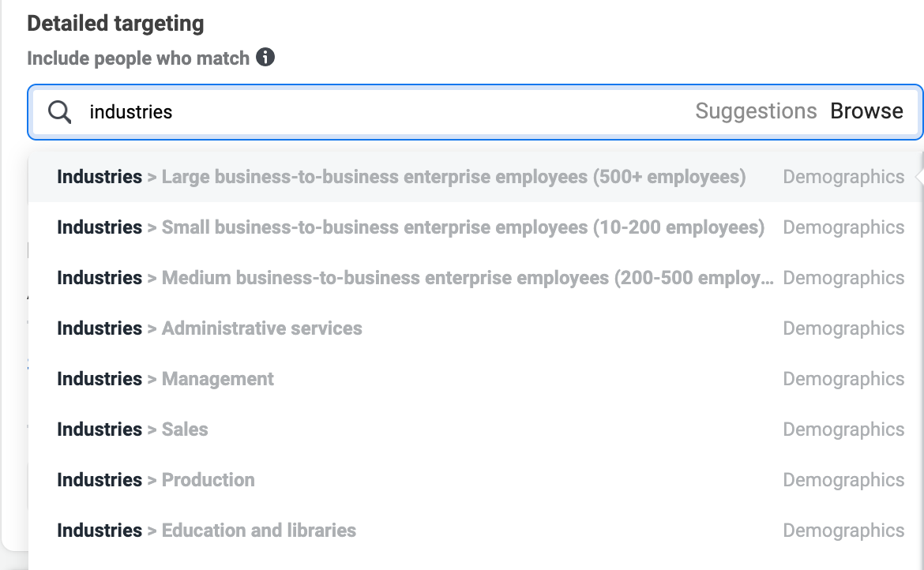924x570 pixels.
Task: Click Demographics label in the Sales row
Action: pos(843,429)
